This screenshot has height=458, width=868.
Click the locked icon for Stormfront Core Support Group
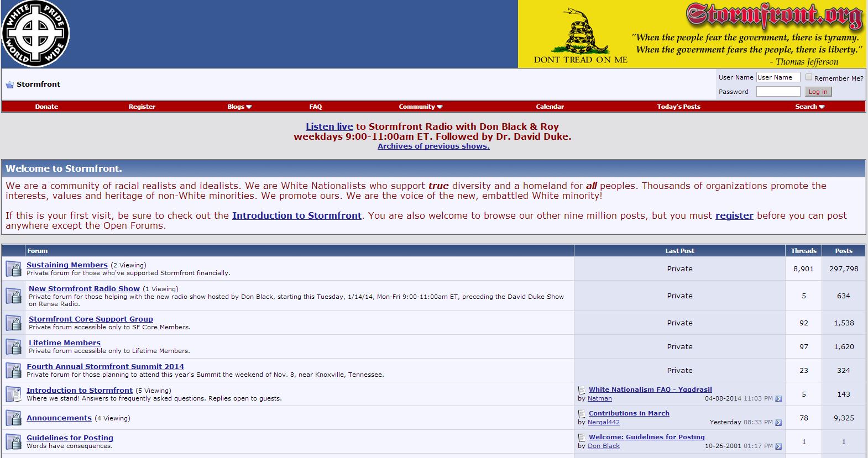click(13, 323)
